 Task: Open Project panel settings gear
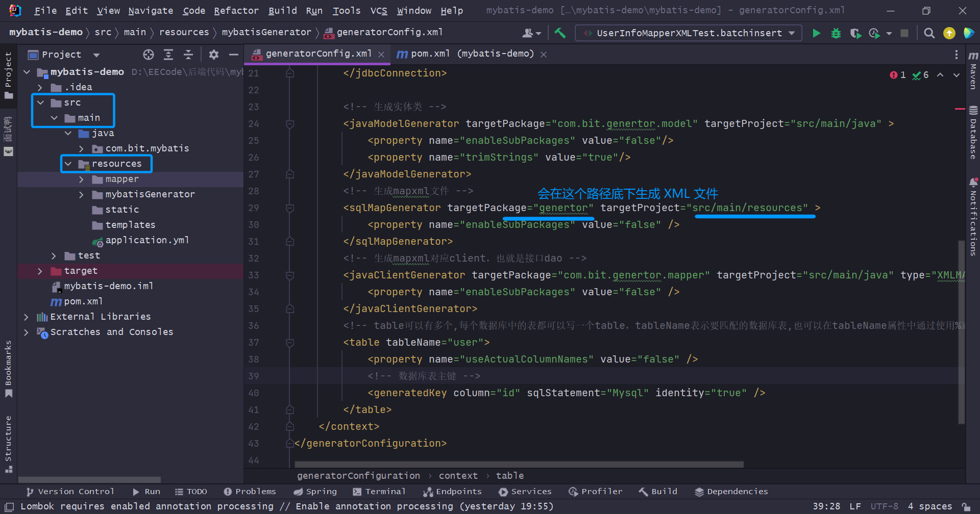click(x=214, y=55)
